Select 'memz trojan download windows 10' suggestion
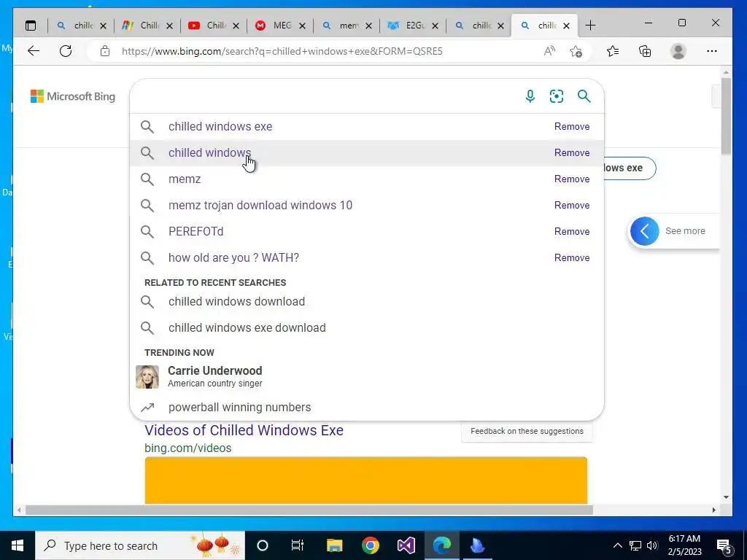 point(366,205)
